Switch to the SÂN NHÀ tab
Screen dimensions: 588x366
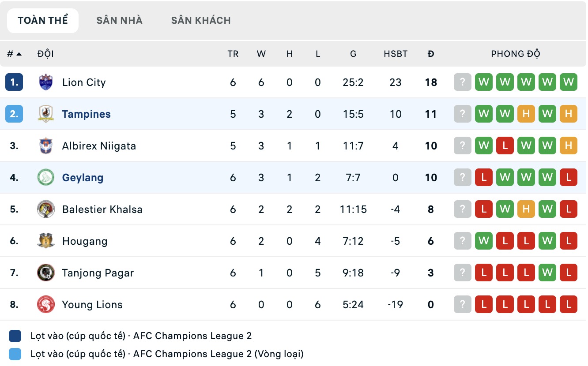point(120,21)
